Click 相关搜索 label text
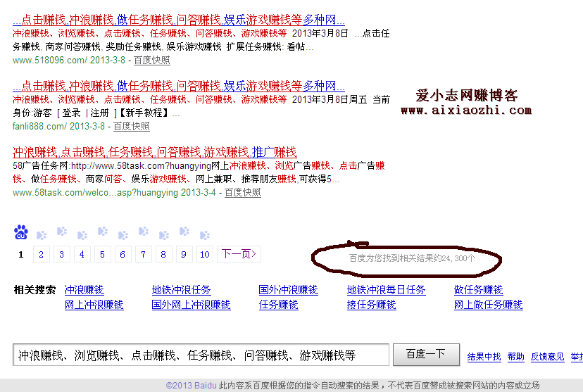This screenshot has height=392, width=583. [x=35, y=290]
